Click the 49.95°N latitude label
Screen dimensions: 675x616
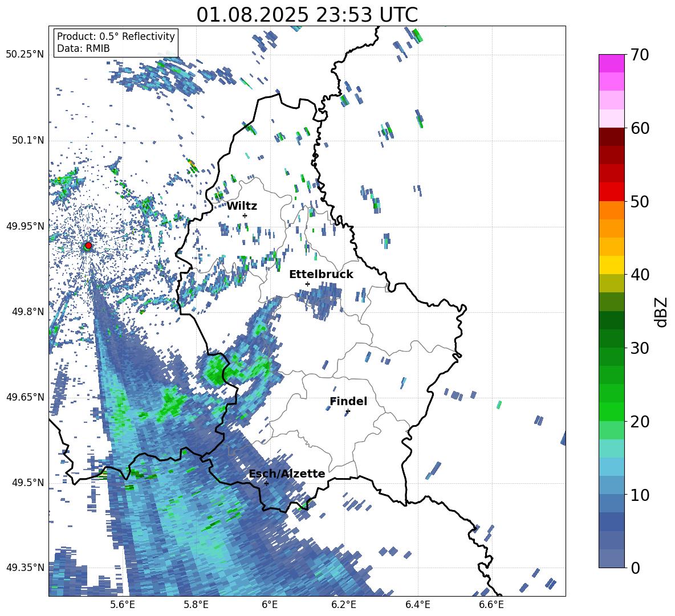(x=25, y=226)
